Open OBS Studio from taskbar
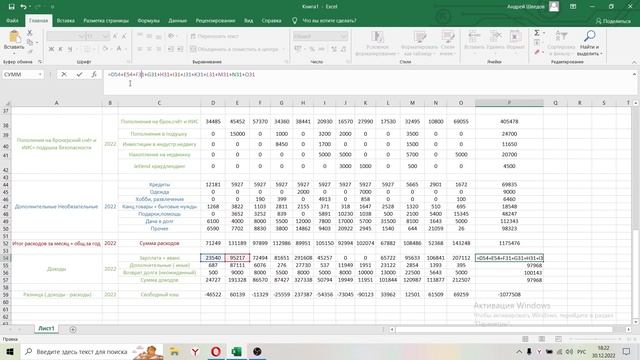Image resolution: width=640 pixels, height=360 pixels. click(x=257, y=351)
